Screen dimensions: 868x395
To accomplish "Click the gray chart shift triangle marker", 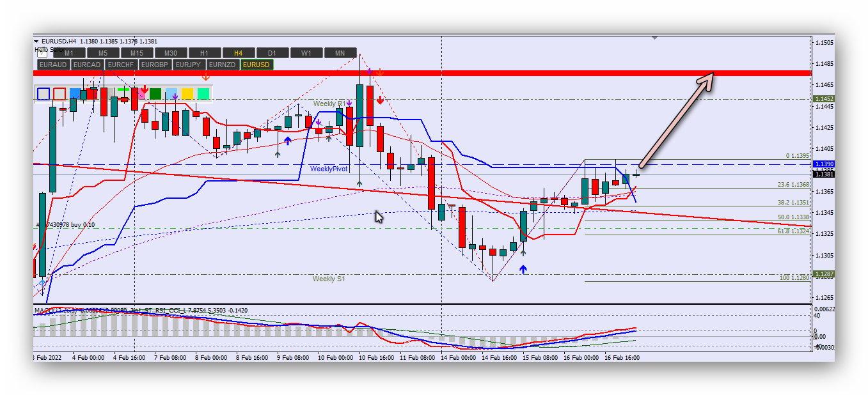I will (x=654, y=38).
